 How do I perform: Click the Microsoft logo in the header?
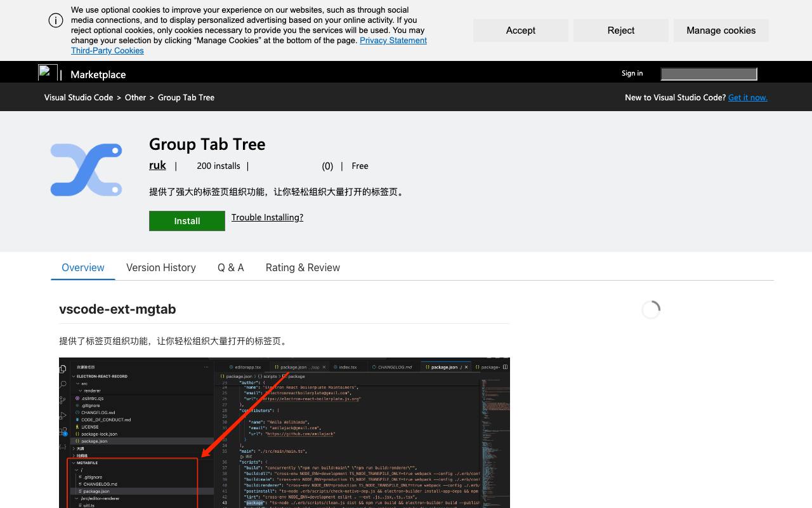[48, 72]
